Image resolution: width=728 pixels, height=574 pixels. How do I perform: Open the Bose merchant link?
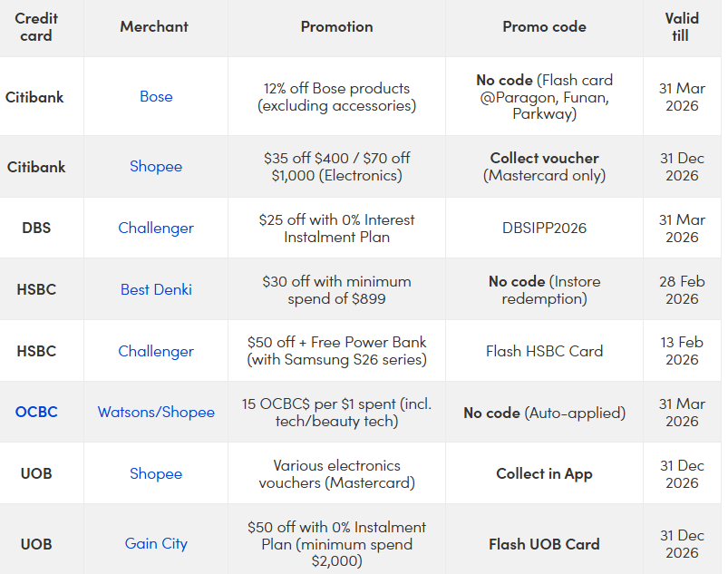(156, 96)
